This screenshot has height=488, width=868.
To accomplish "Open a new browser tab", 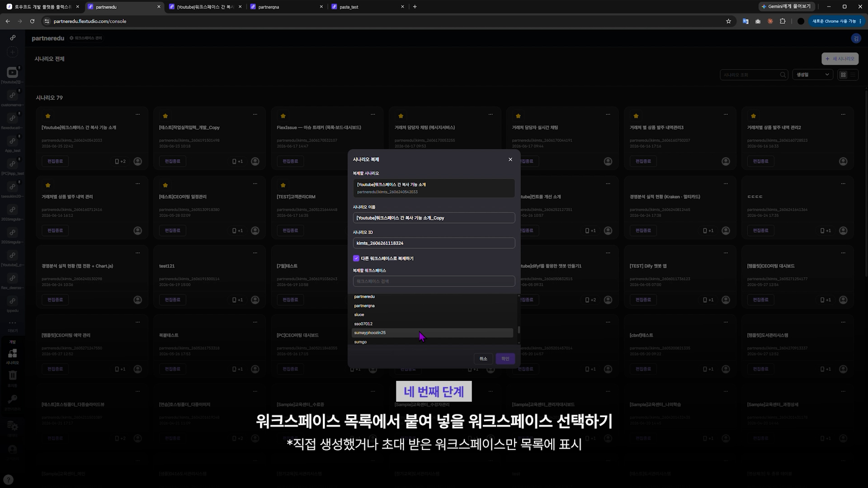I will pos(415,7).
